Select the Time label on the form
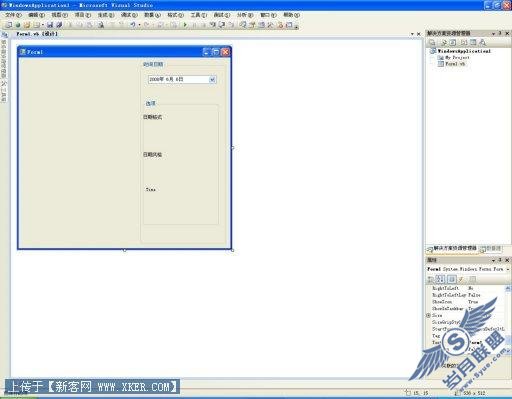512x399 pixels. click(151, 189)
